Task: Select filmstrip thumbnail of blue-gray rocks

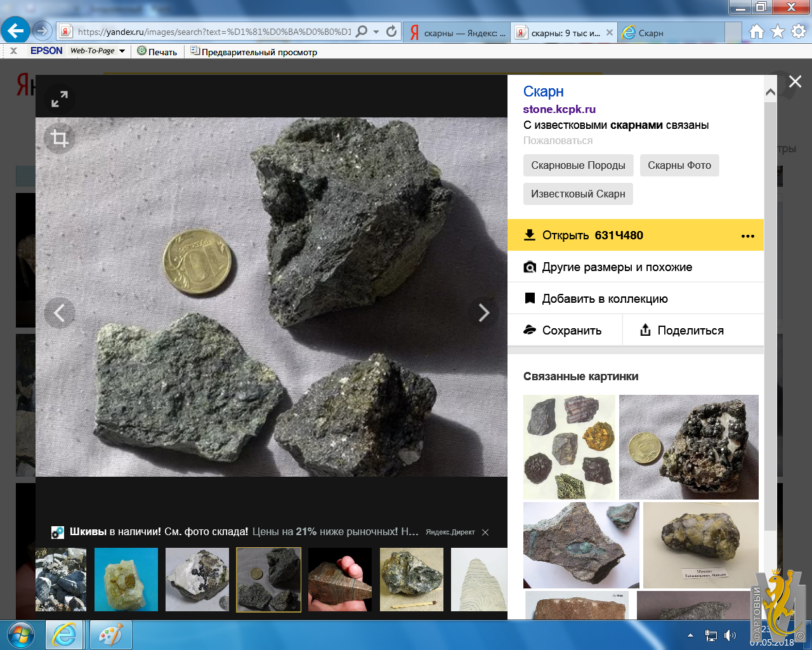Action: click(x=61, y=580)
